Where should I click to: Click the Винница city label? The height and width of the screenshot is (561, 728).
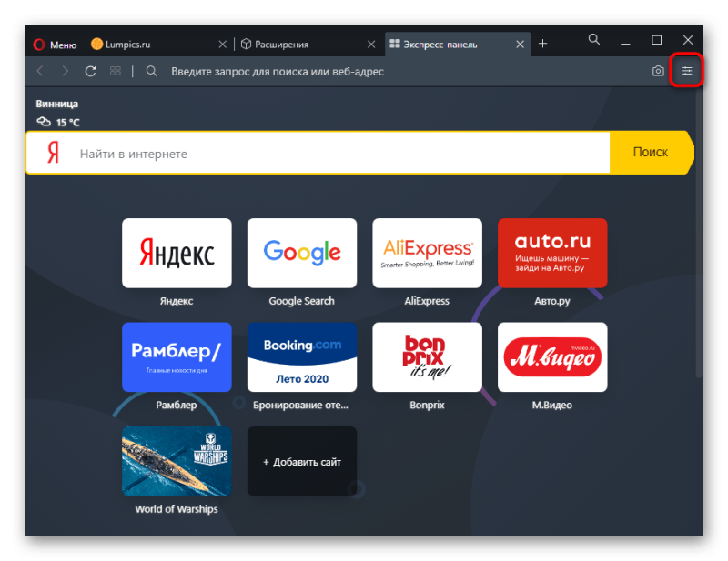tap(56, 104)
